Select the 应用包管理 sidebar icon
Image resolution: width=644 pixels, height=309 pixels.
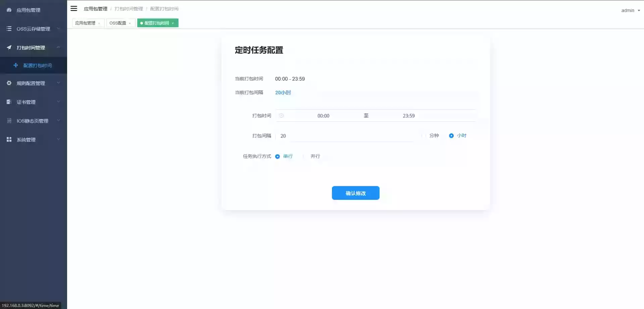point(9,10)
